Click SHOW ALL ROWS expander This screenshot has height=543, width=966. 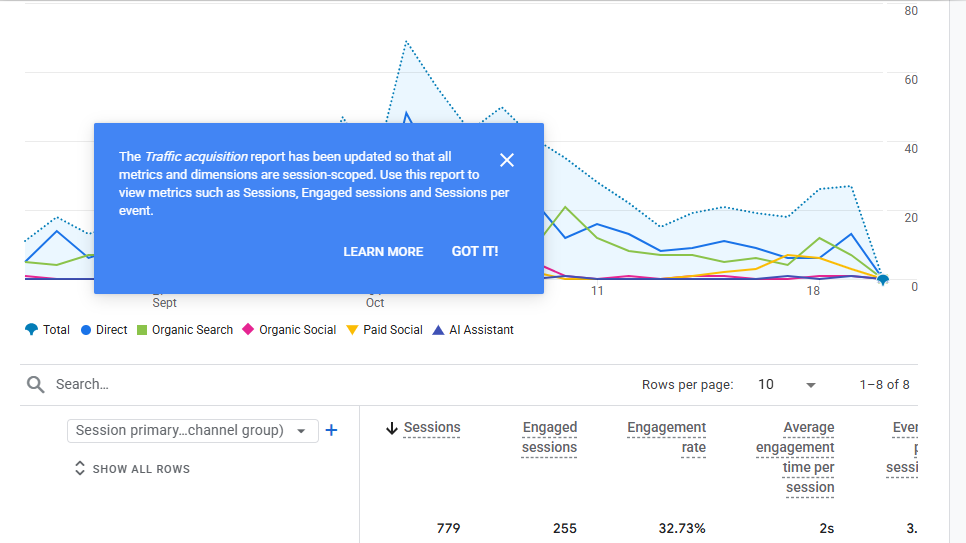point(132,469)
